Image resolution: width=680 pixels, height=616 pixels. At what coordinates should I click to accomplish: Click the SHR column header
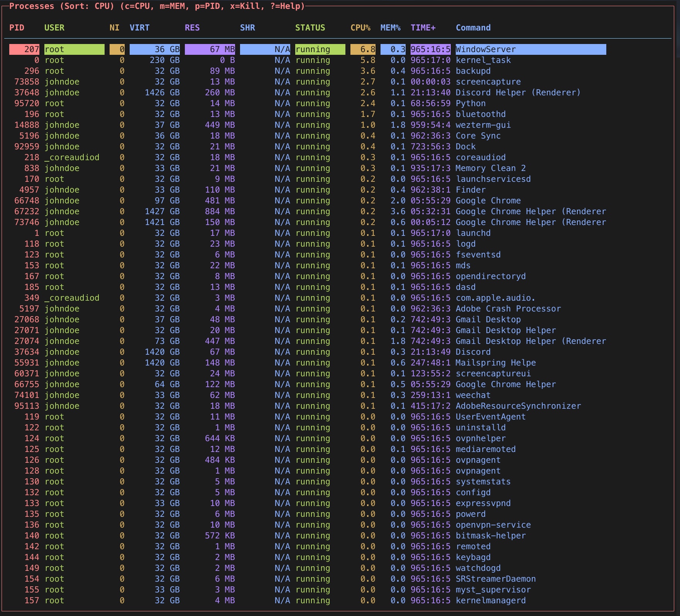[x=248, y=28]
